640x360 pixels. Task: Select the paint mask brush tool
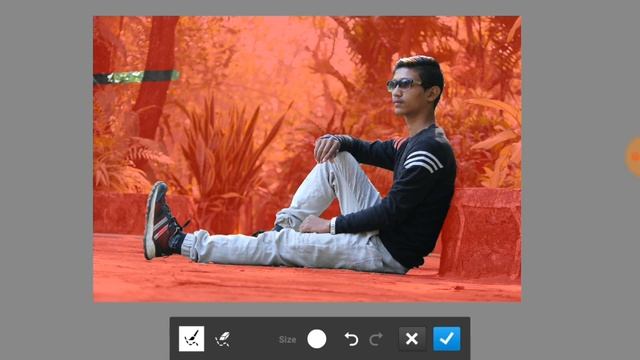[191, 339]
